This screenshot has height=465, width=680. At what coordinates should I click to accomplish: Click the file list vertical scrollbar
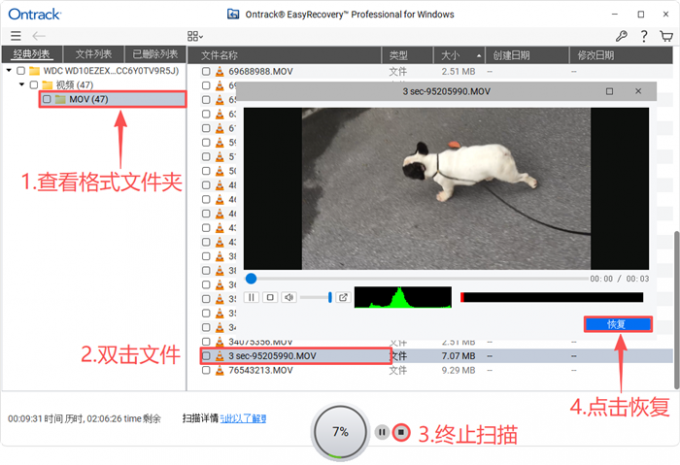[676, 310]
